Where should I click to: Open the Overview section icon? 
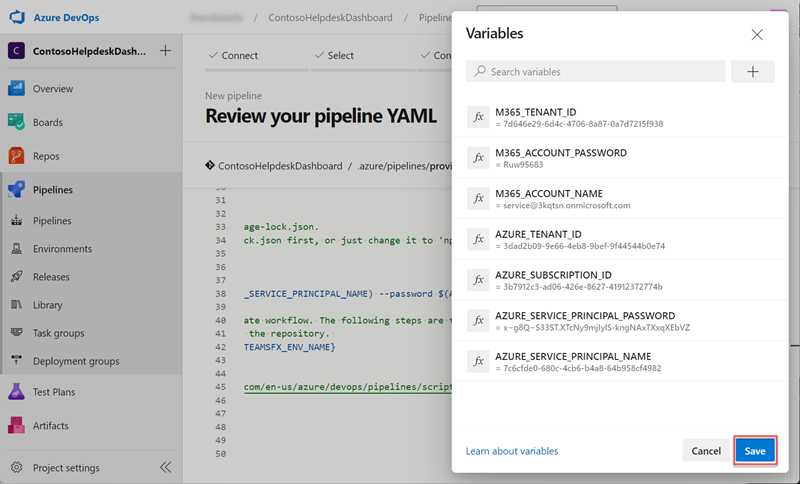[x=16, y=88]
